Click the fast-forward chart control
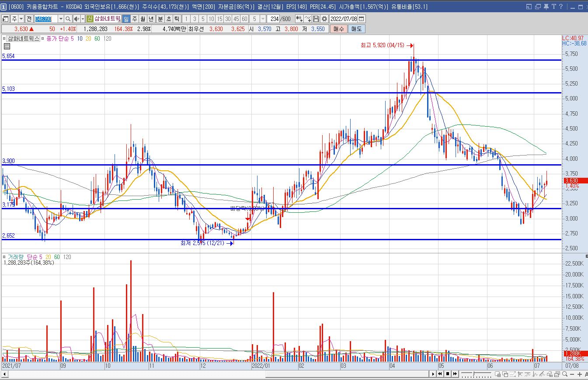Screen dimensions: 588x380 [455, 374]
